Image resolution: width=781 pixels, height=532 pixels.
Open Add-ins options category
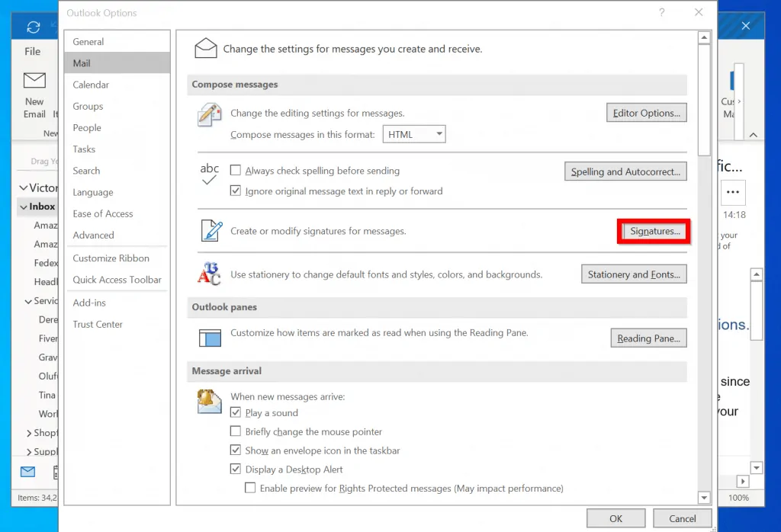click(117, 303)
